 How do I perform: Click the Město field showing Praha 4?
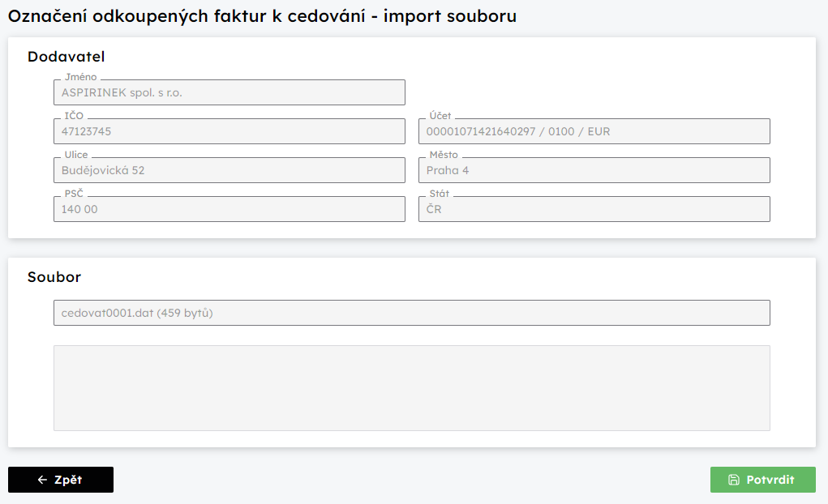point(594,170)
